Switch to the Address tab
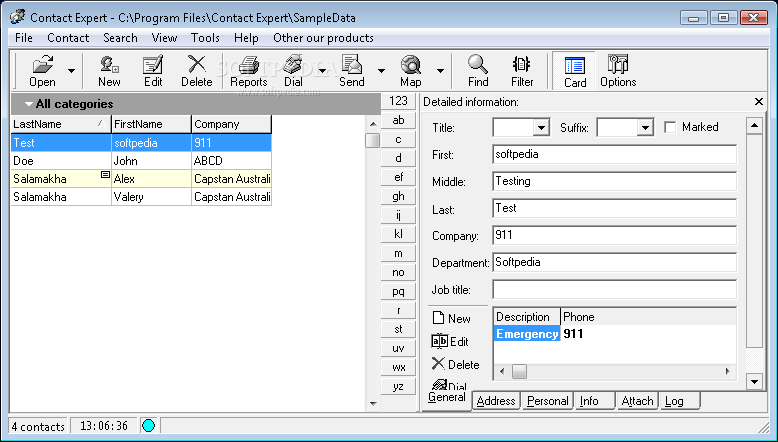 coord(496,401)
